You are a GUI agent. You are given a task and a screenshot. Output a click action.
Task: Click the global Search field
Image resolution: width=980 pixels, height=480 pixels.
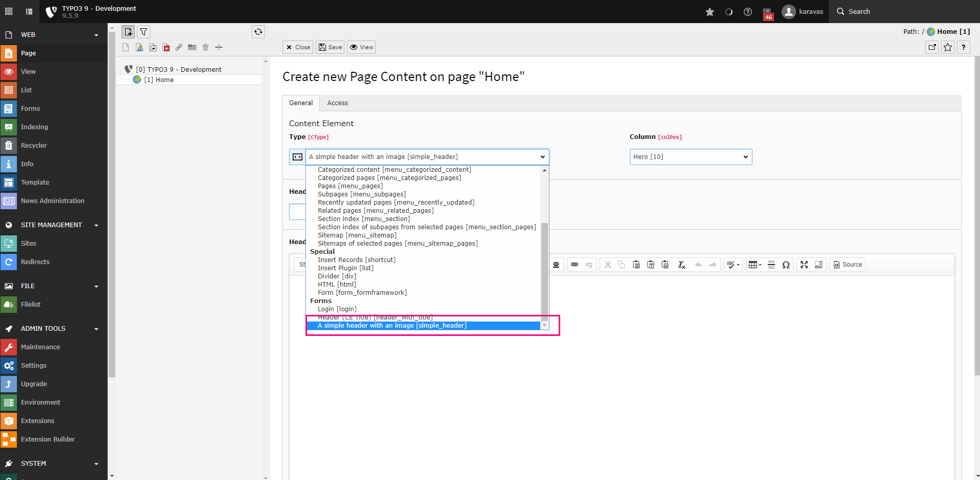(859, 11)
